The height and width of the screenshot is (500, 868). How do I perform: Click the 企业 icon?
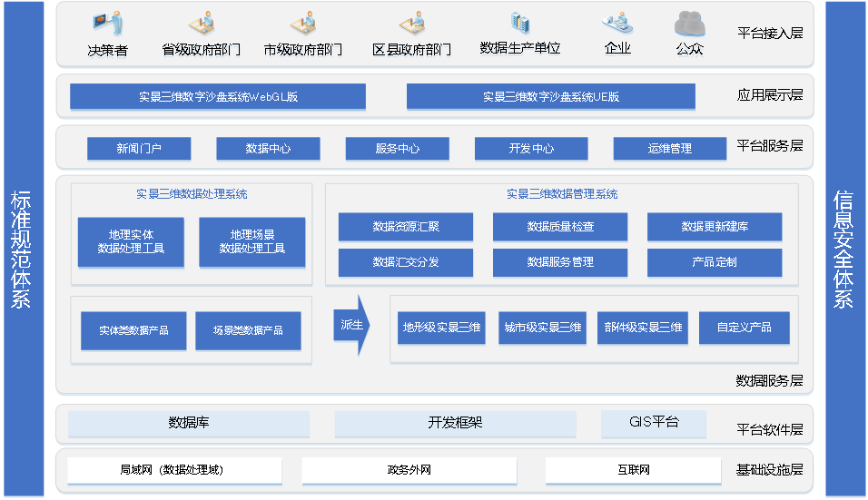tap(617, 24)
